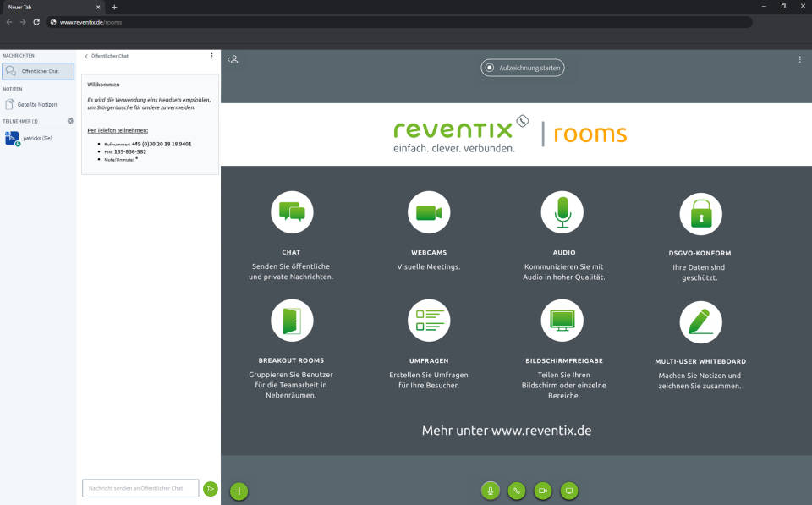
Task: Click the www.reventix.de address bar
Action: (x=398, y=22)
